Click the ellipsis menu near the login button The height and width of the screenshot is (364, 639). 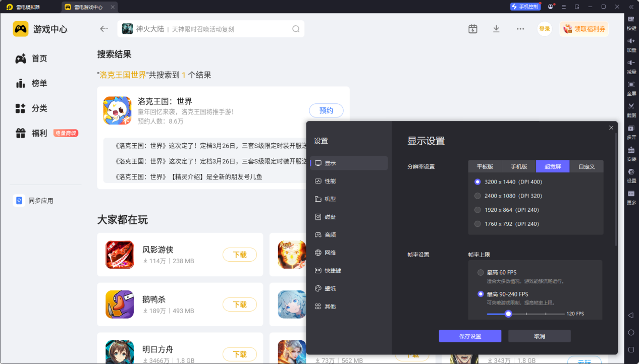520,29
